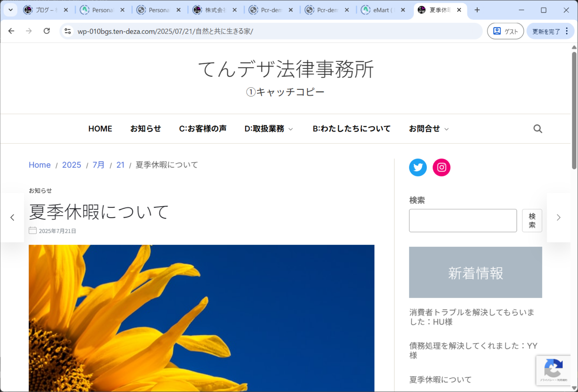Click the 検索 submit button

point(532,221)
